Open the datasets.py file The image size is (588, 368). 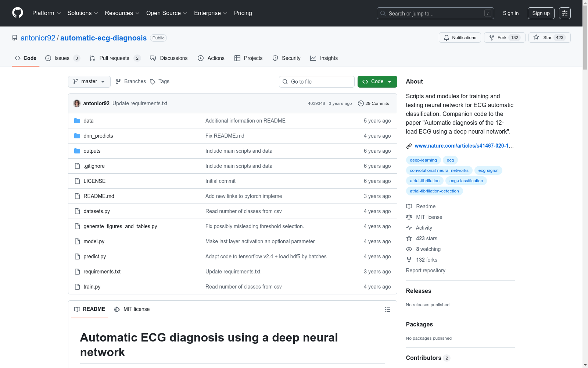97,211
